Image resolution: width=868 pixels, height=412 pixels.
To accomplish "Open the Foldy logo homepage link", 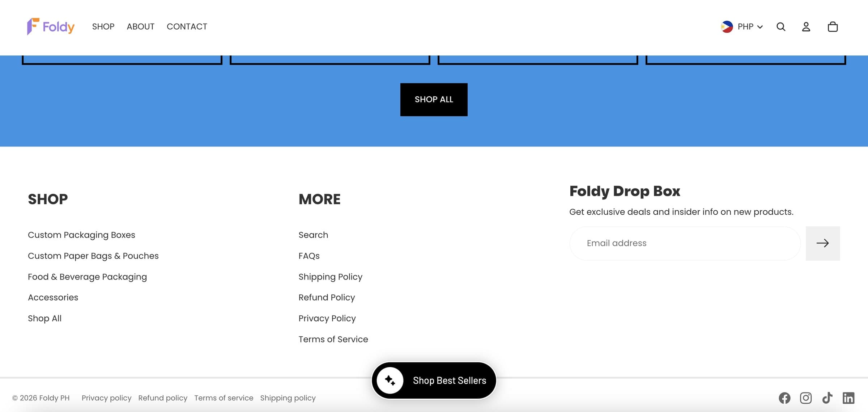I will coord(51,26).
